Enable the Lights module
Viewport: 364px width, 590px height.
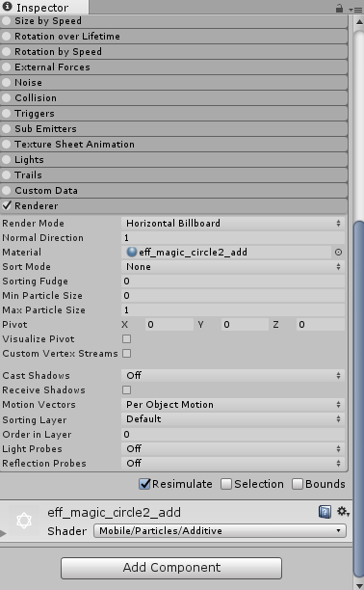(7, 160)
